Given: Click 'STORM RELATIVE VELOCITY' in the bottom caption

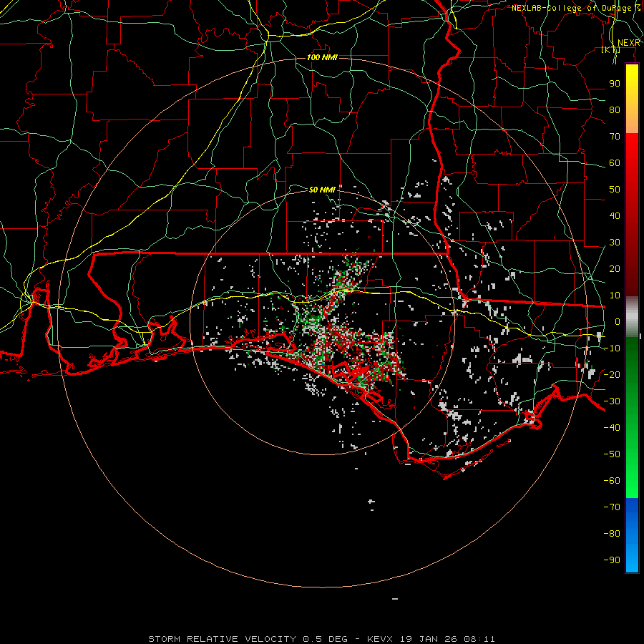Looking at the screenshot, I should (223, 639).
